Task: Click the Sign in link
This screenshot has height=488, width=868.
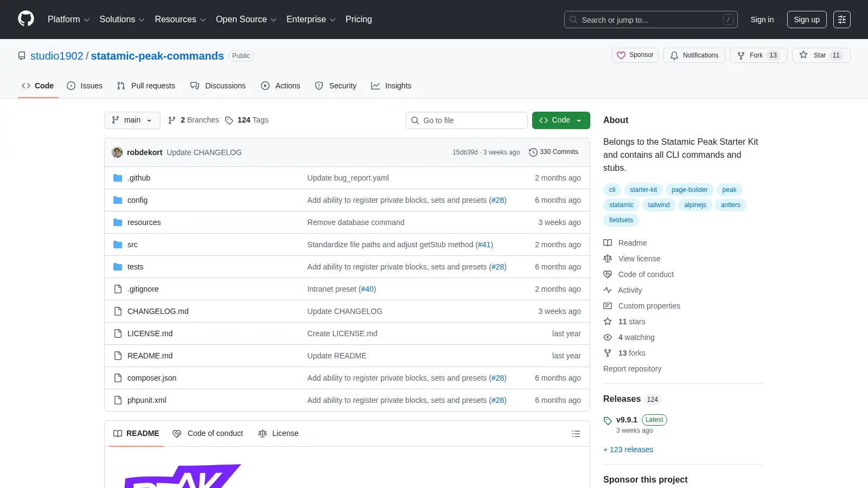Action: [762, 20]
